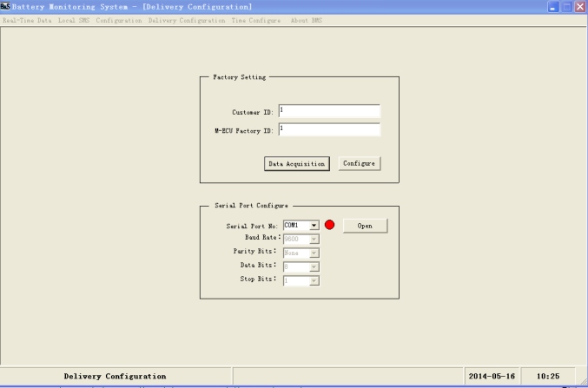Click the date panel in status bar
Viewport: 588px width, 388px height.
tap(493, 376)
